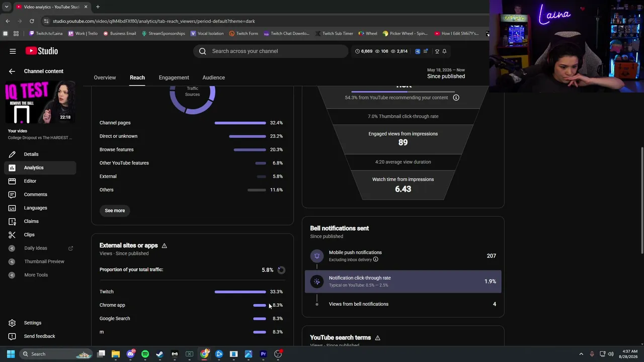Click the warning icon beside YouTube search terms
This screenshot has height=362, width=644.
point(377,338)
